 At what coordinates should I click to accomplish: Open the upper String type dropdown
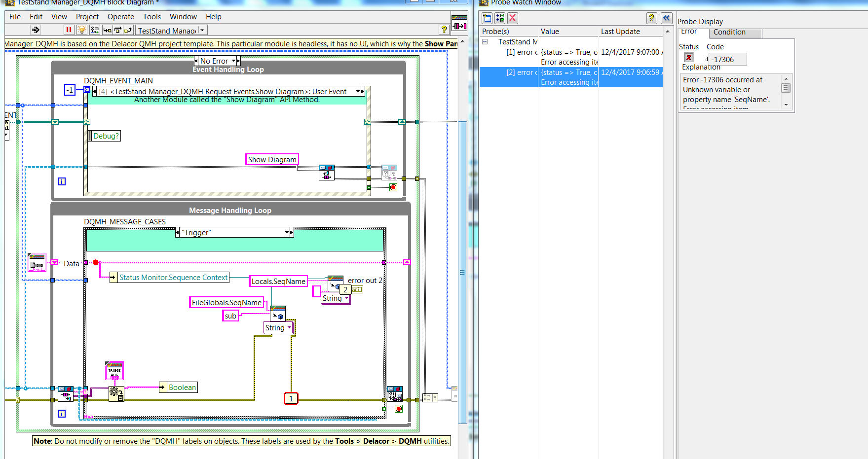(336, 298)
